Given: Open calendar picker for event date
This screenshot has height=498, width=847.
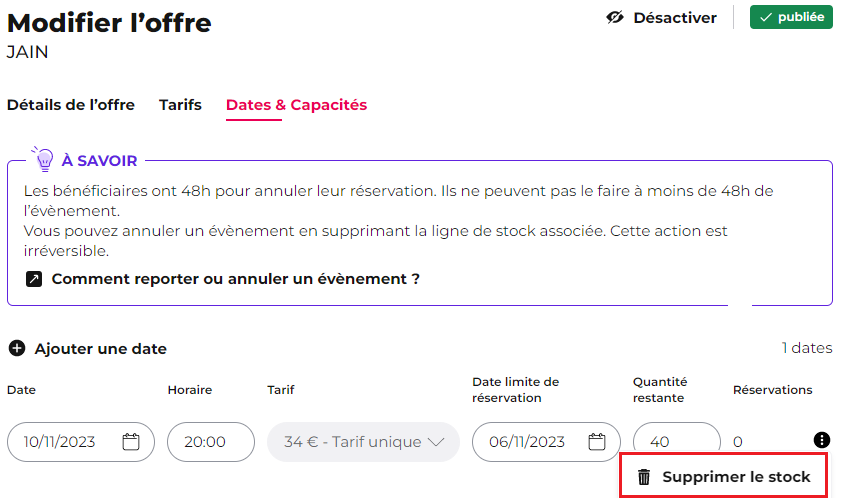Looking at the screenshot, I should point(131,442).
